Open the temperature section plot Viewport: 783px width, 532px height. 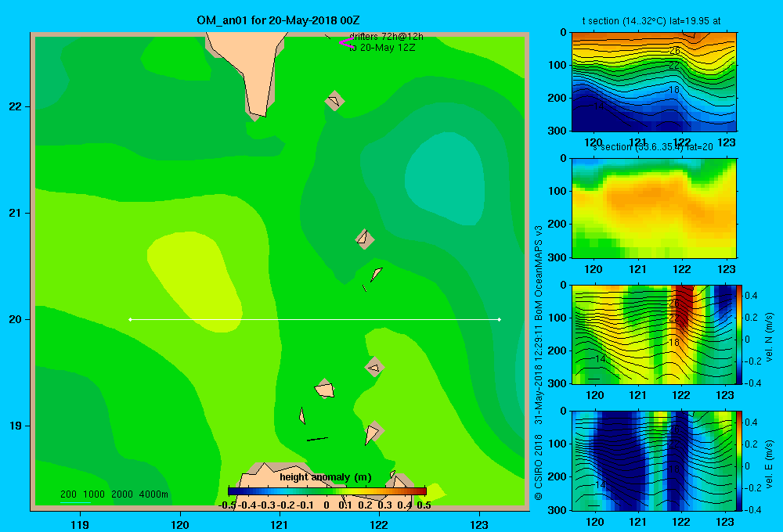point(654,81)
